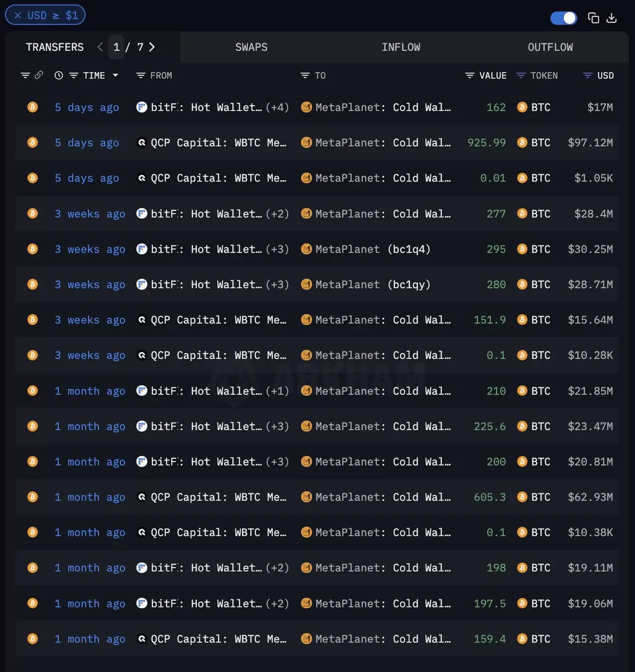635x672 pixels.
Task: Click the 925.99 value cell
Action: tap(487, 143)
